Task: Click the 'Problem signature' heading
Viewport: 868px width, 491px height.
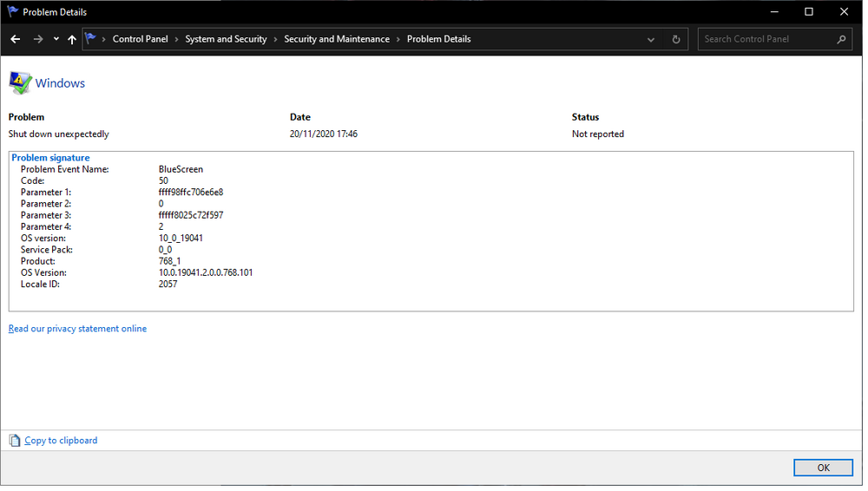Action: [51, 158]
